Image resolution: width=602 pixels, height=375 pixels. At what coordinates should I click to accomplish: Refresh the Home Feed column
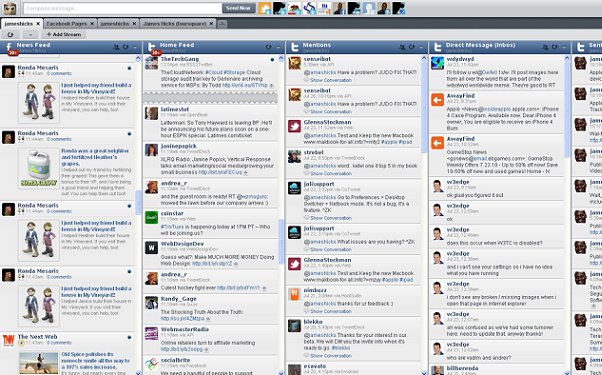268,47
